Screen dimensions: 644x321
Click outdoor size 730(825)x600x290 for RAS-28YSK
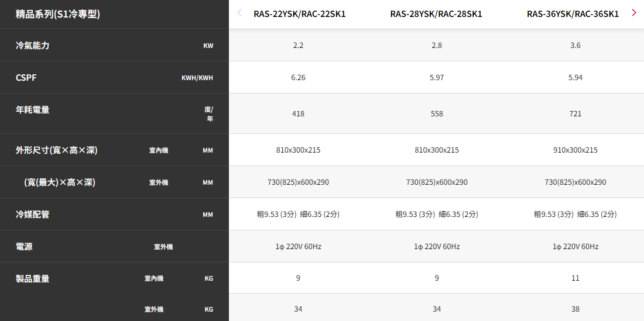click(437, 182)
